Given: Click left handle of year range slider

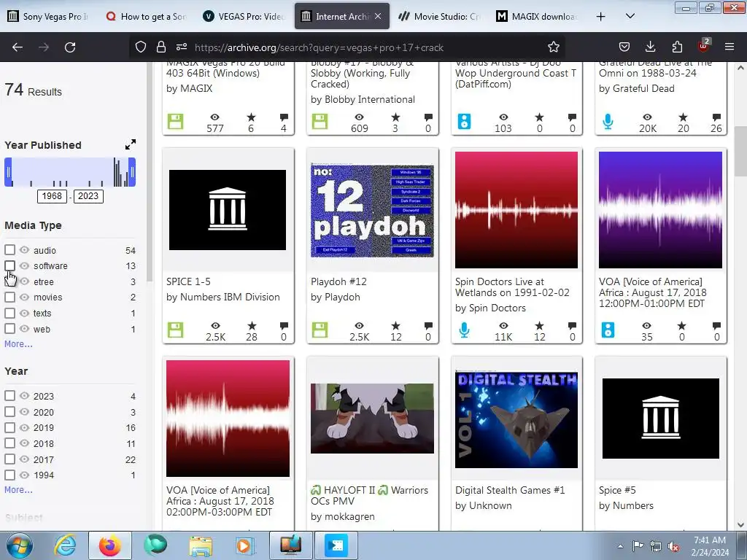Looking at the screenshot, I should [8, 172].
